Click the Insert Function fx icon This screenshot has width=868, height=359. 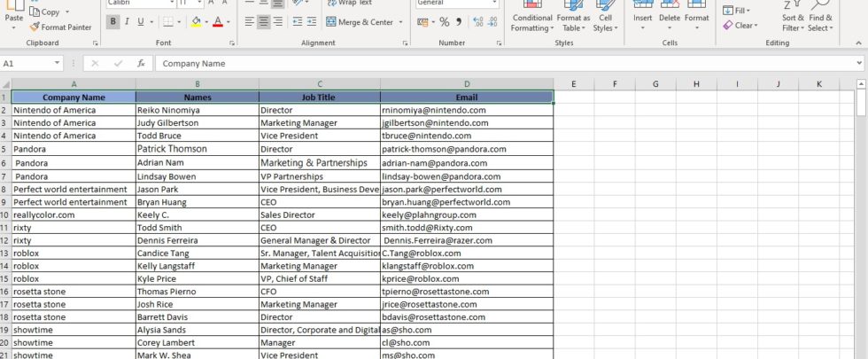(140, 64)
